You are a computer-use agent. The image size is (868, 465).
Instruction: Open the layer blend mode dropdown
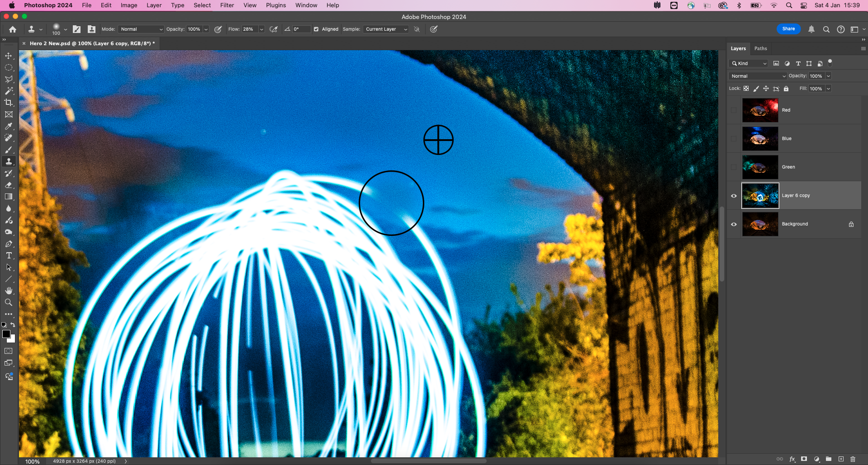coord(758,76)
